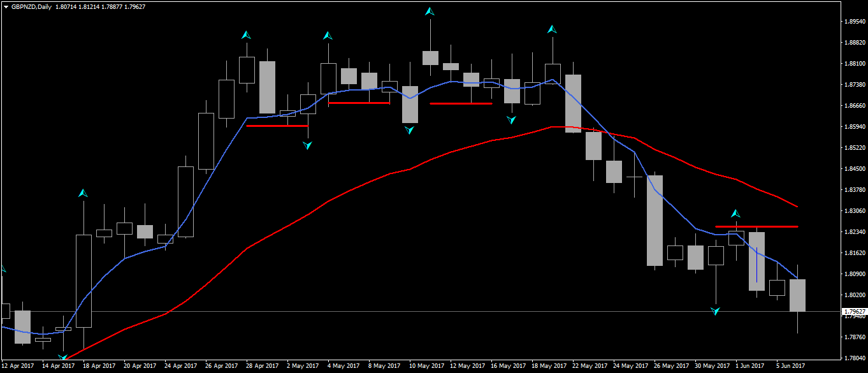Select the down fractal arrow below 30 May candle
Screen dimensions: 868x373
[715, 311]
